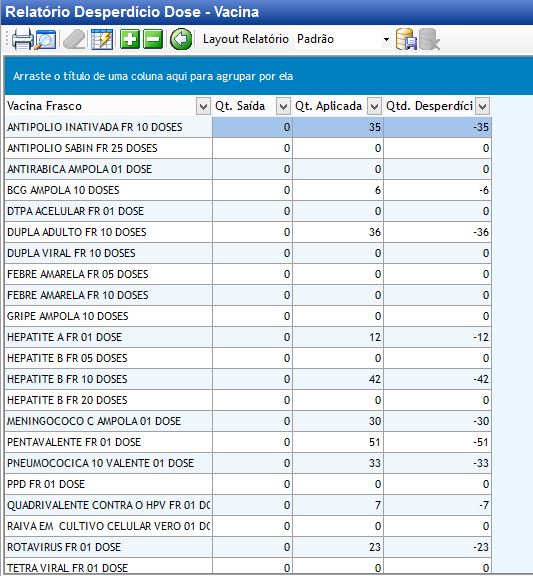This screenshot has height=576, width=533.
Task: Open the Qt. Saída column filter arrow
Action: (x=283, y=107)
